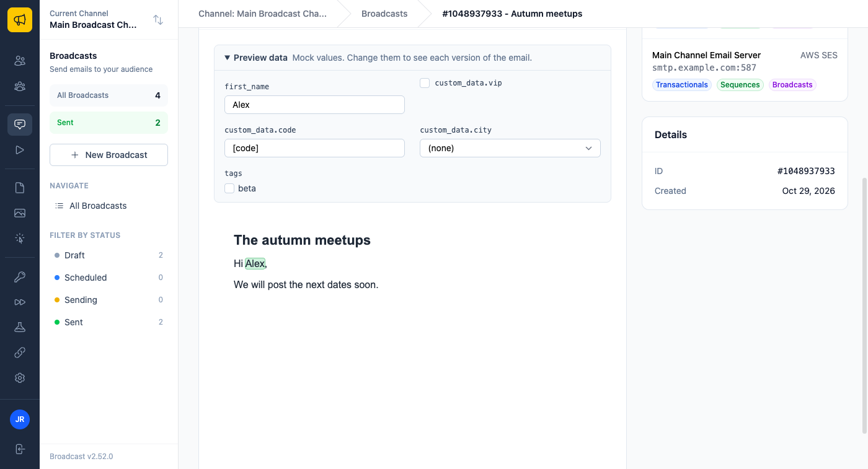
Task: Open the lab flask sidebar icon
Action: point(20,327)
